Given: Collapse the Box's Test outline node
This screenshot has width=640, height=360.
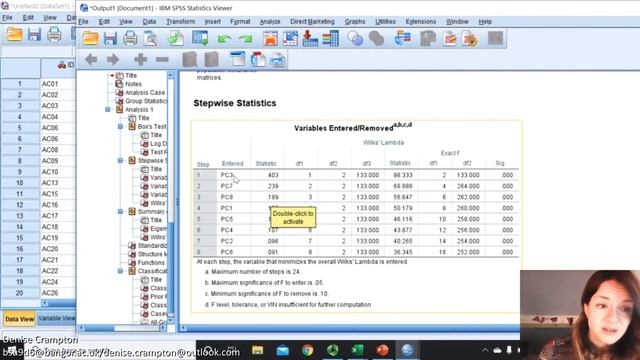Looking at the screenshot, I should point(120,127).
